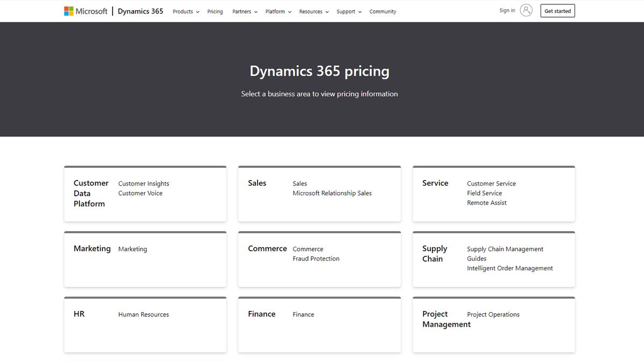Open the Community nav item
644x362 pixels.
pos(383,12)
